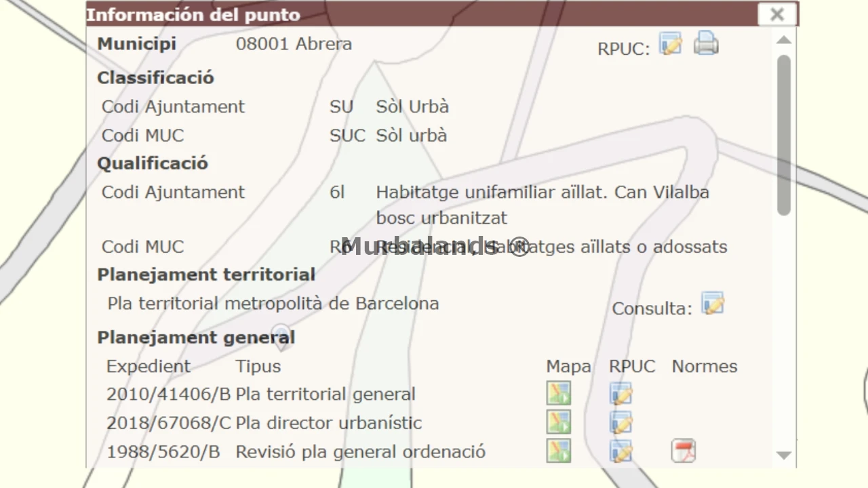Show map for Revisió pla general ordenació
The image size is (868, 488).
pos(559,451)
